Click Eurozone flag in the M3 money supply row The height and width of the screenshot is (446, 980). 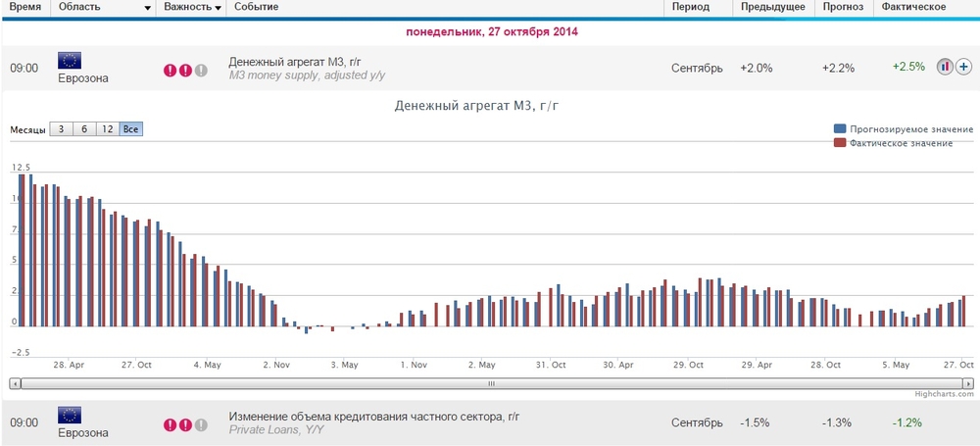click(70, 61)
